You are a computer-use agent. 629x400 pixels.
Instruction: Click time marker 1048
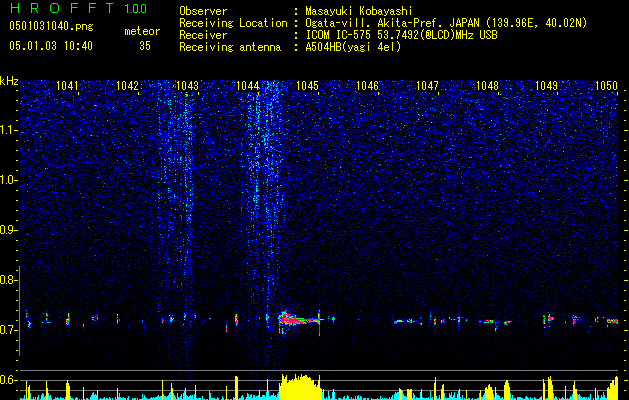pyautogui.click(x=487, y=85)
